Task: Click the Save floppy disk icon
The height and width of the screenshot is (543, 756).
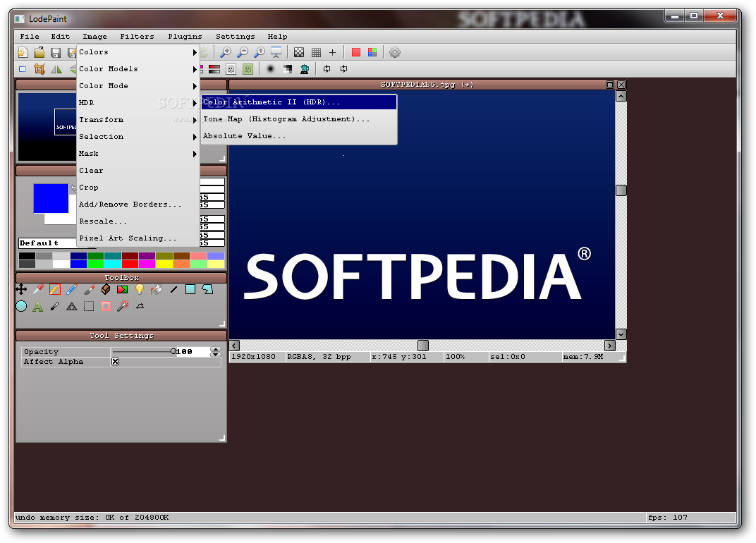Action: point(56,52)
